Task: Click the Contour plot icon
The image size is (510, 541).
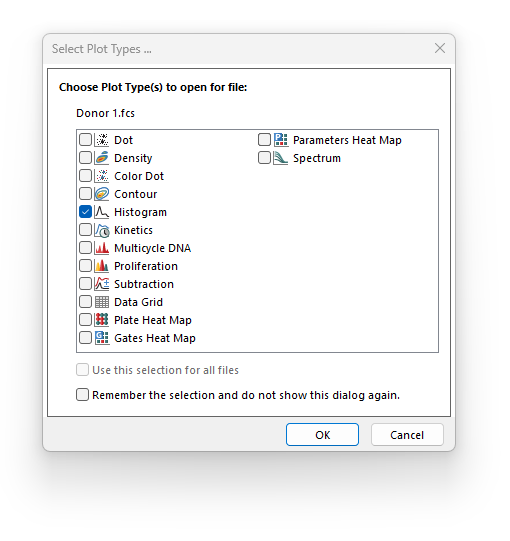Action: pos(102,194)
